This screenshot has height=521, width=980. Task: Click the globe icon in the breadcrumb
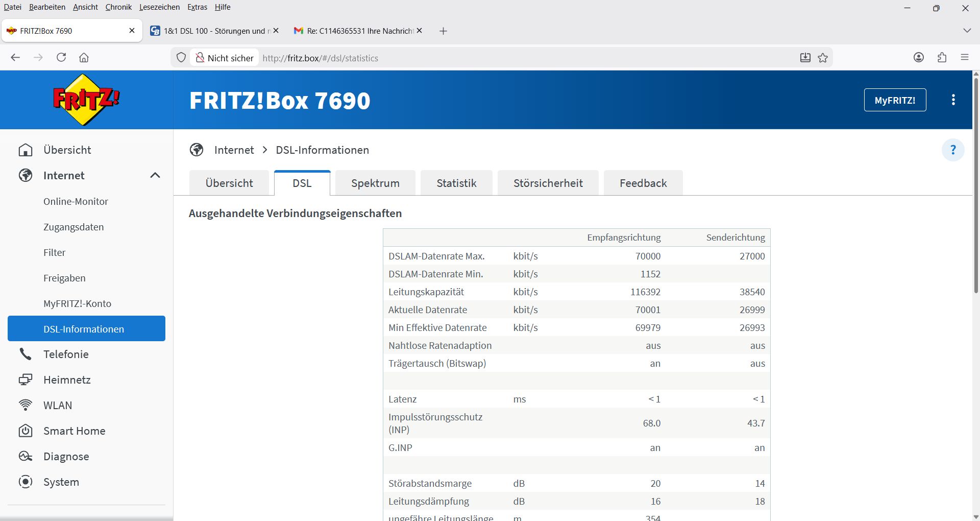pyautogui.click(x=197, y=150)
